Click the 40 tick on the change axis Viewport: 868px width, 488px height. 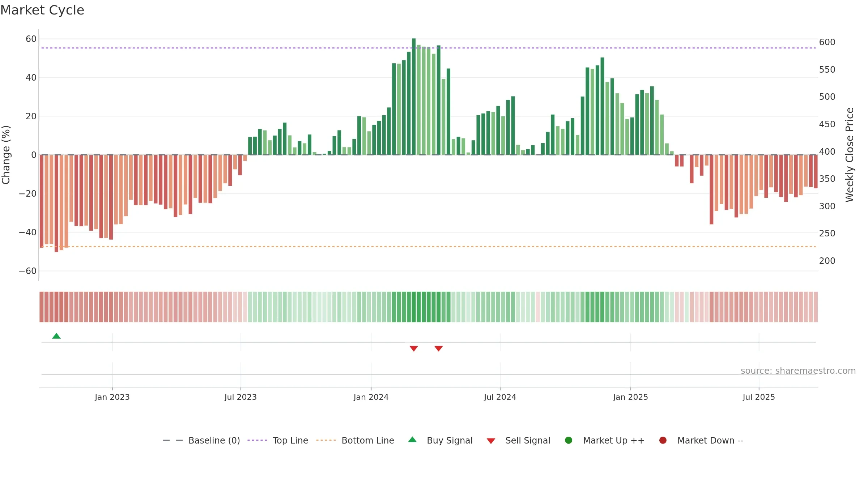tap(31, 78)
